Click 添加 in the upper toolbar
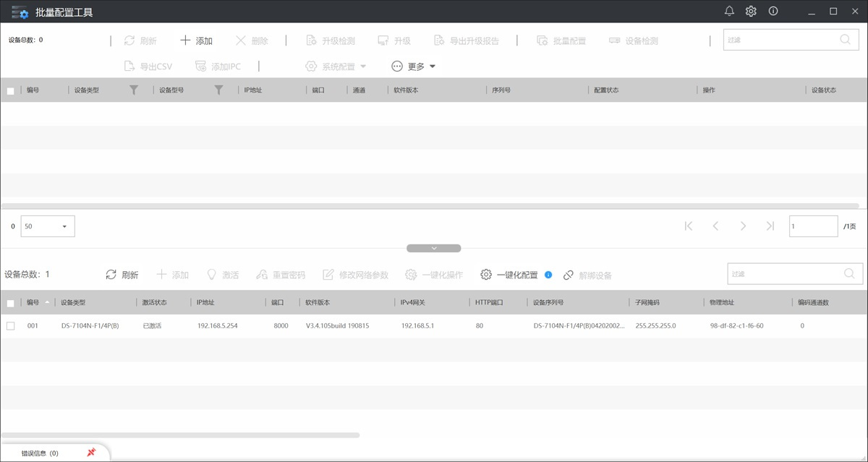 click(196, 40)
